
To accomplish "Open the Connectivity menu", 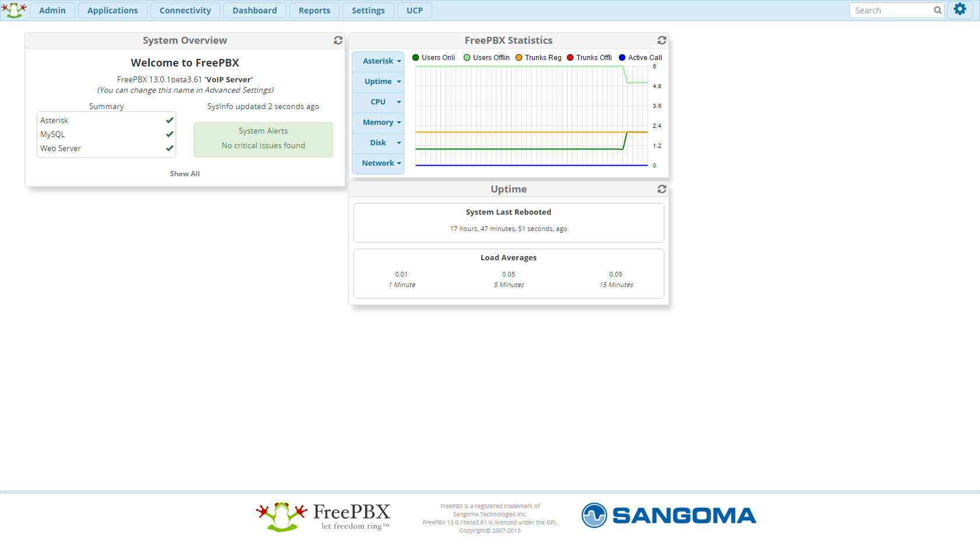I will pyautogui.click(x=185, y=11).
